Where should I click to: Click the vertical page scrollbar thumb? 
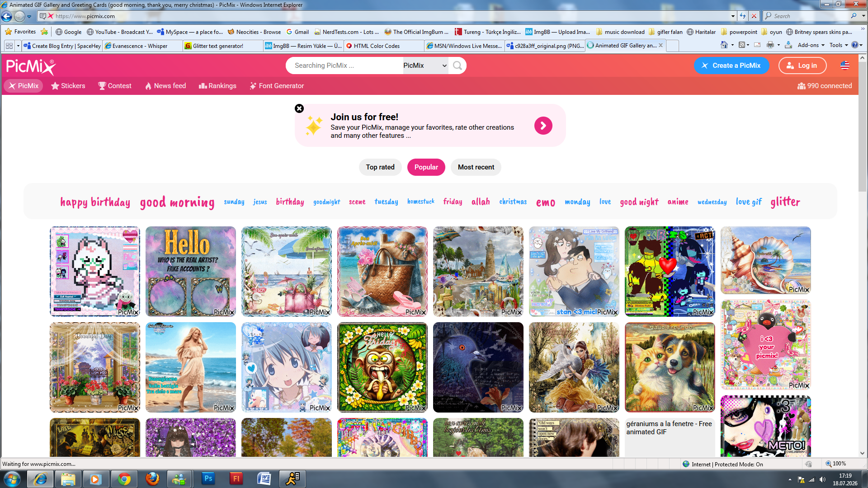click(x=863, y=127)
